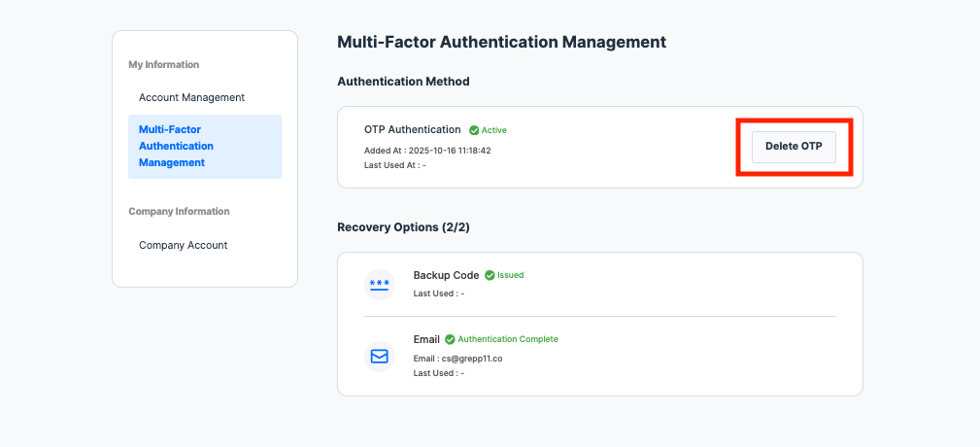Click the Delete OTP button
The image size is (980, 447).
pos(794,147)
